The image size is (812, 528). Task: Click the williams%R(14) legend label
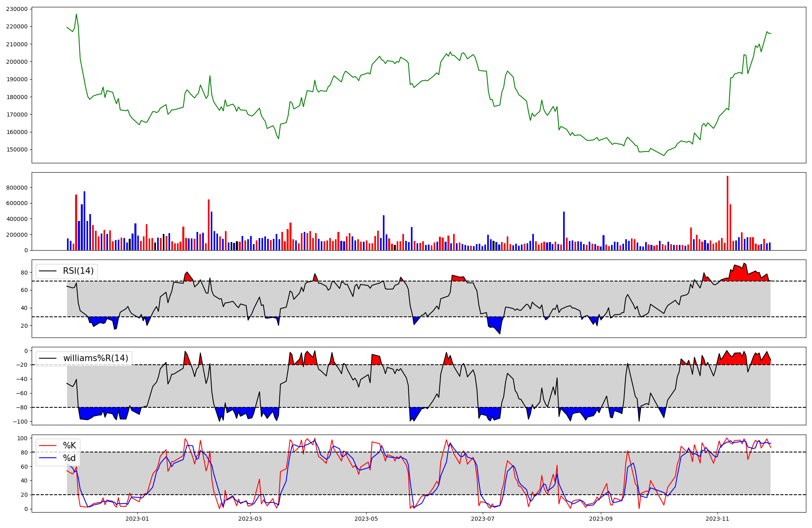(x=95, y=358)
